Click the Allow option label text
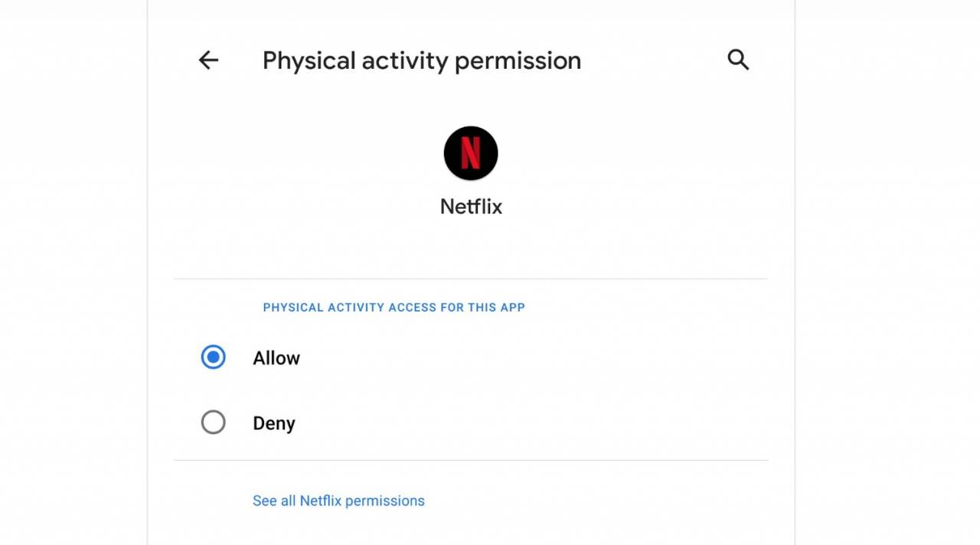 tap(276, 357)
